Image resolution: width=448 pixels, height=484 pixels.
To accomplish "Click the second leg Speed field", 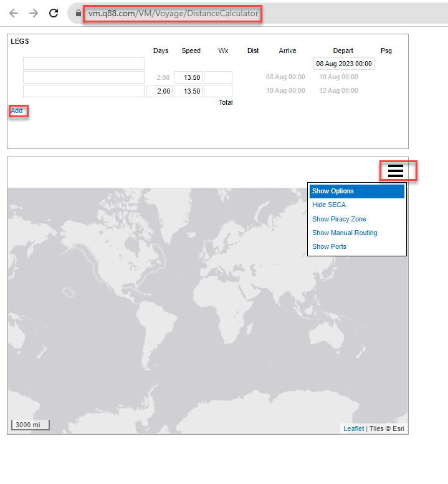I will [188, 77].
